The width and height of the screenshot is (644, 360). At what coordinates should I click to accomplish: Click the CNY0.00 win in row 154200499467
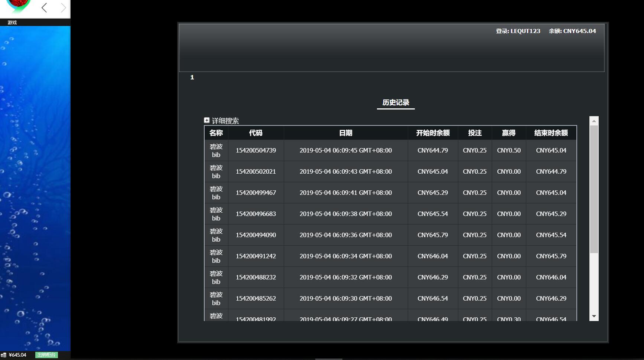(x=509, y=193)
